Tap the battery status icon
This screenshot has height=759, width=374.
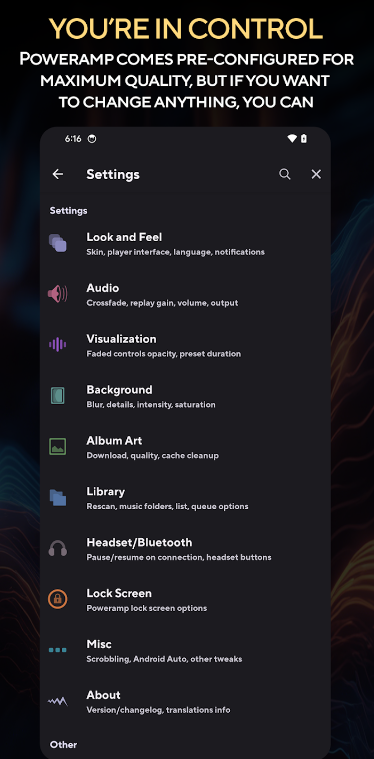tap(304, 139)
